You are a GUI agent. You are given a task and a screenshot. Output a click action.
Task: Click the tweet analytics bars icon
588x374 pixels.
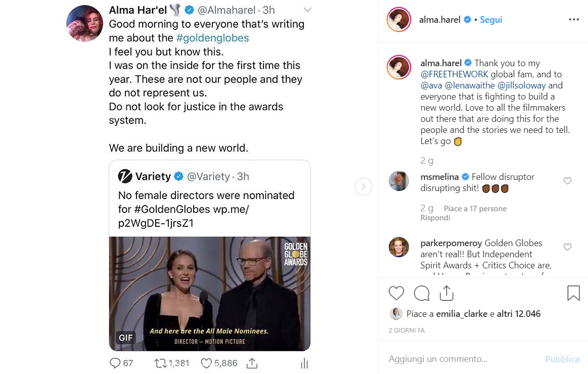pos(304,363)
